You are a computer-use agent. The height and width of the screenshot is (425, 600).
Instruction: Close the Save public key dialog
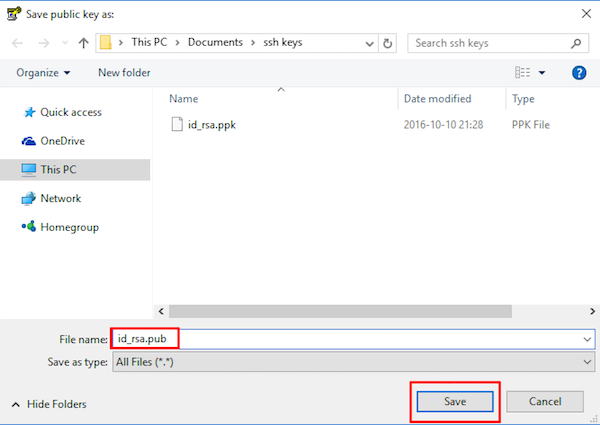coord(586,14)
